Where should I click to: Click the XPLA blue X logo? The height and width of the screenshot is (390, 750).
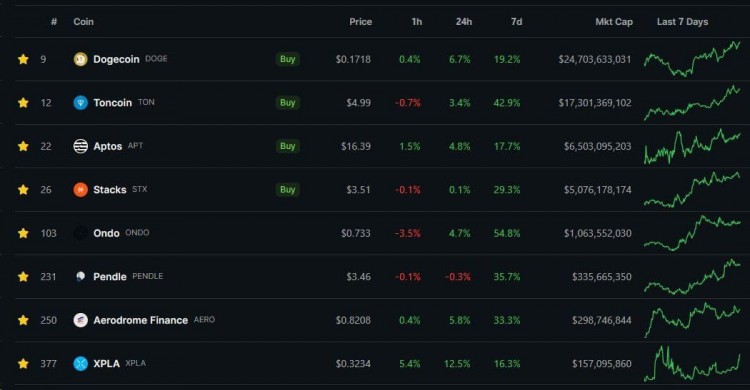80,364
